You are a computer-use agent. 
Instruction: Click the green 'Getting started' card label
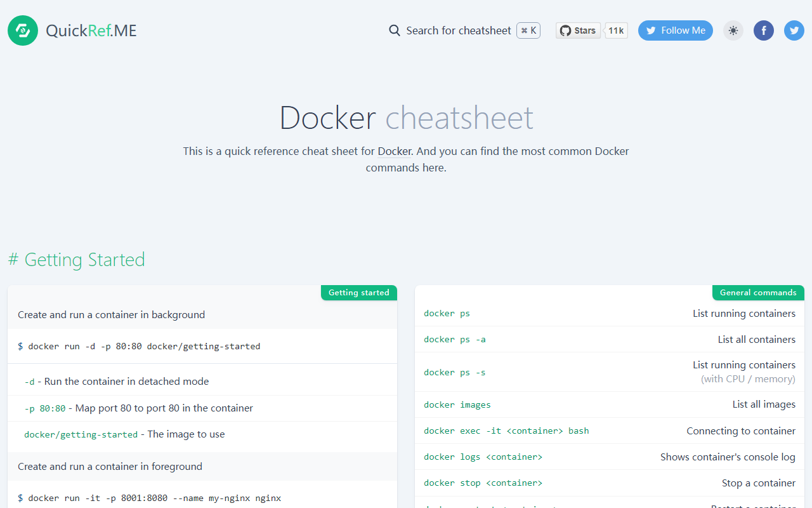tap(359, 293)
